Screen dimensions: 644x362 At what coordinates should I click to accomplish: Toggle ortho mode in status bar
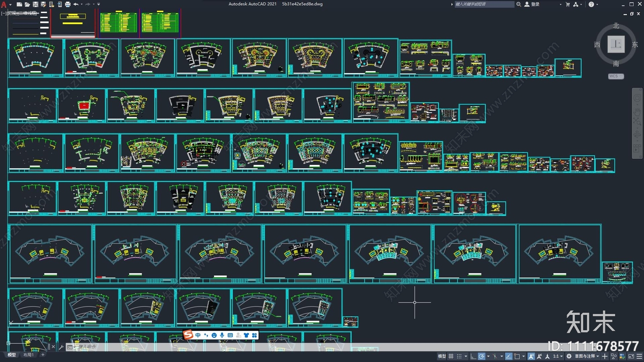(x=473, y=356)
